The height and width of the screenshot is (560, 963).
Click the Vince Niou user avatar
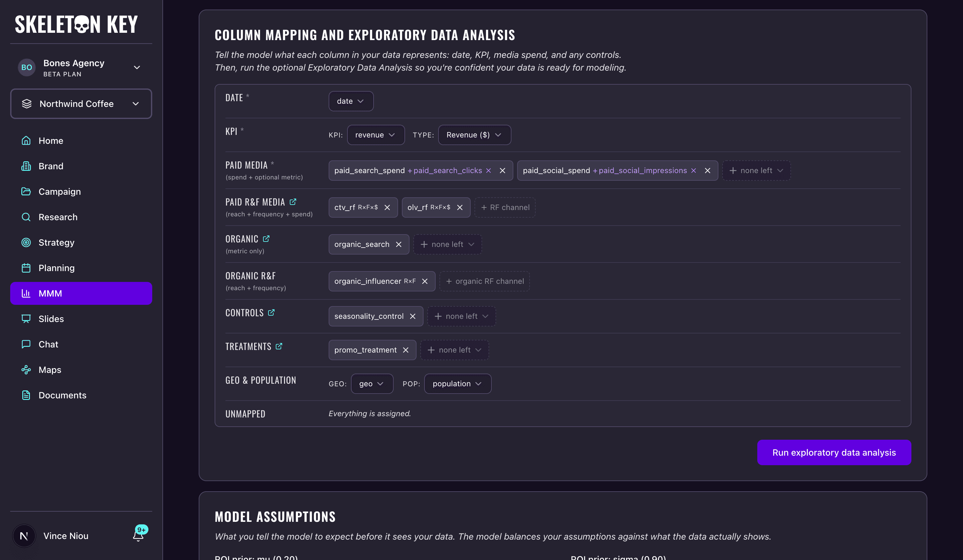point(24,535)
